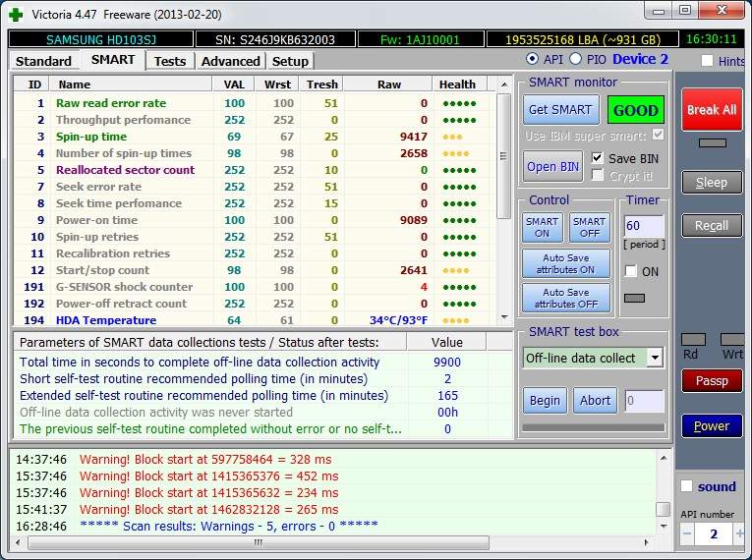Image resolution: width=752 pixels, height=560 pixels.
Task: Click the Timer period input field
Action: click(644, 227)
